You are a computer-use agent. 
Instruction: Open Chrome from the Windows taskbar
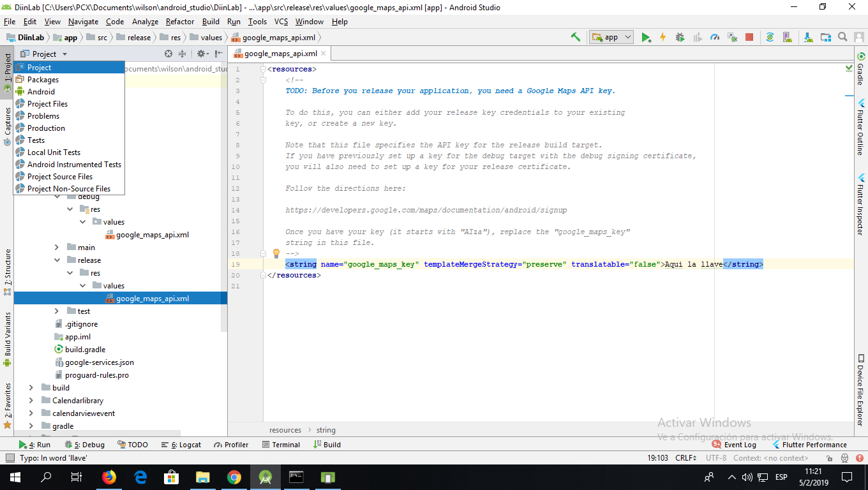[234, 477]
